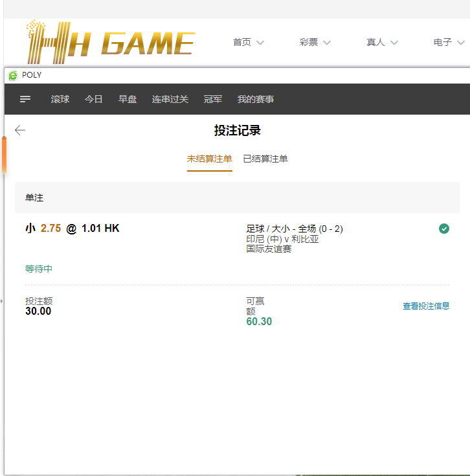The height and width of the screenshot is (476, 470).
Task: Open 滚球 in navigation bar
Action: (x=60, y=99)
